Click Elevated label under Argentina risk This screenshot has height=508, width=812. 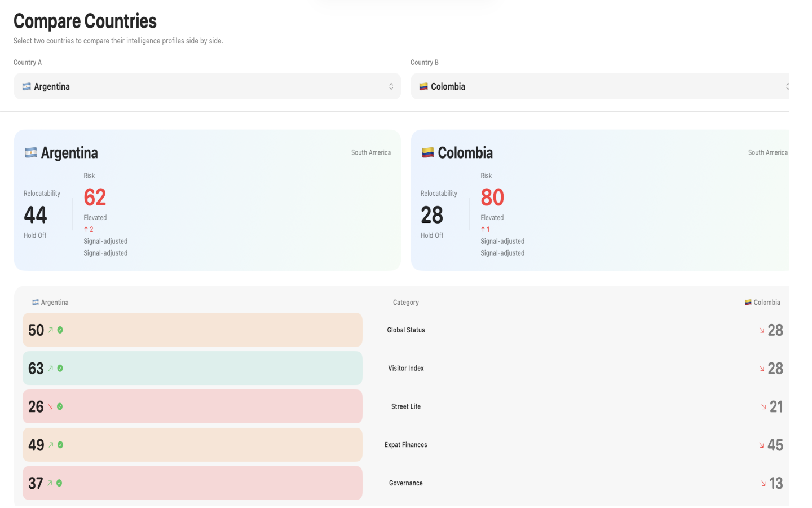95,218
